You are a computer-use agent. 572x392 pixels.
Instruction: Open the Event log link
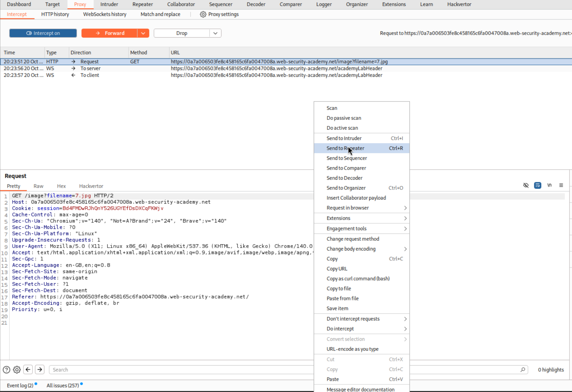click(x=20, y=386)
